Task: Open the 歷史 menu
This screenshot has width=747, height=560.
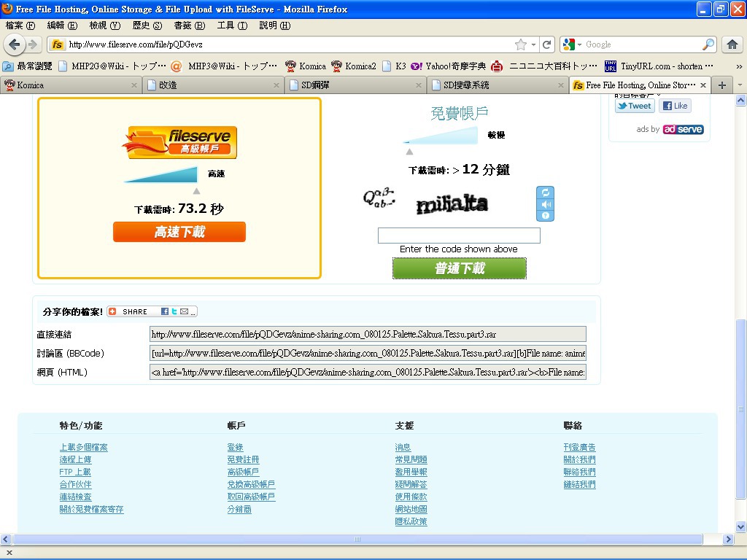Action: (147, 26)
